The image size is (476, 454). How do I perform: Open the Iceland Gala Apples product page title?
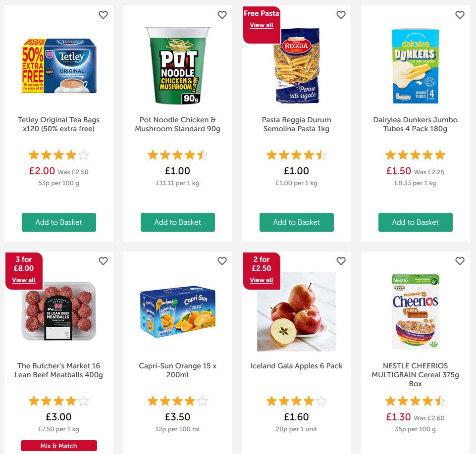(296, 366)
